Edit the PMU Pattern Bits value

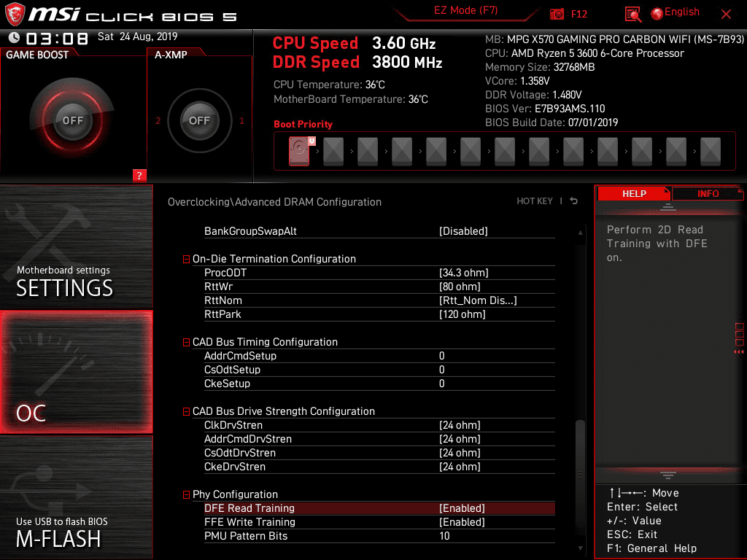coord(444,536)
